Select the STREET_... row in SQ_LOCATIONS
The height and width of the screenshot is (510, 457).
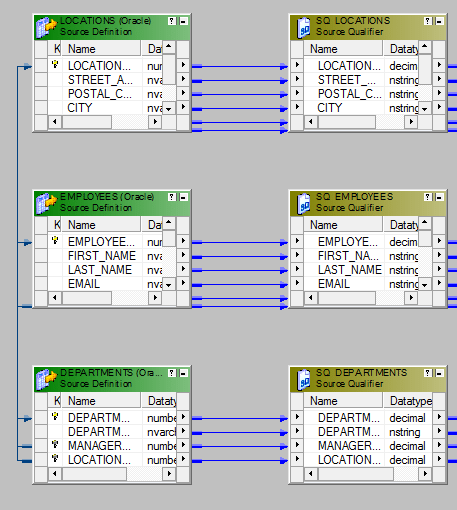coord(361,80)
